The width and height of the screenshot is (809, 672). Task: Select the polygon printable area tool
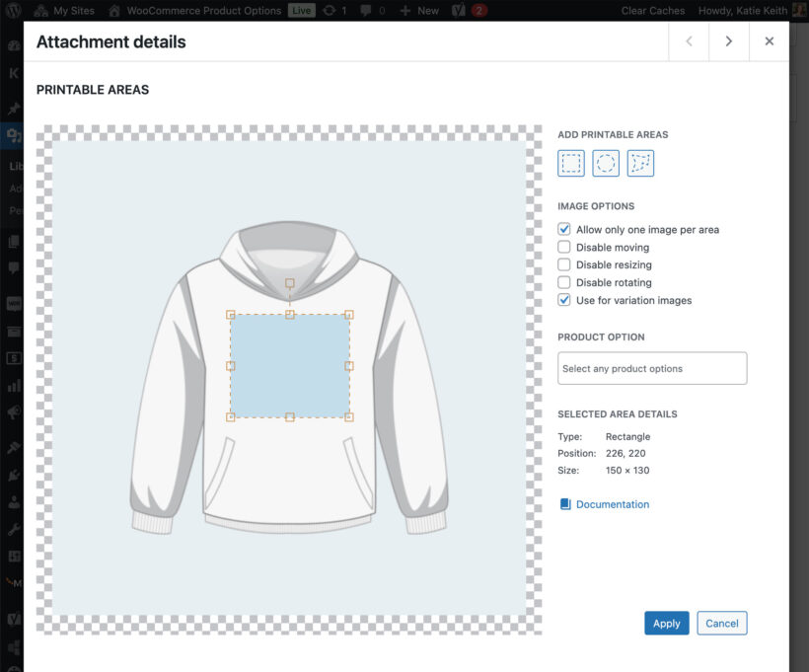tap(640, 163)
